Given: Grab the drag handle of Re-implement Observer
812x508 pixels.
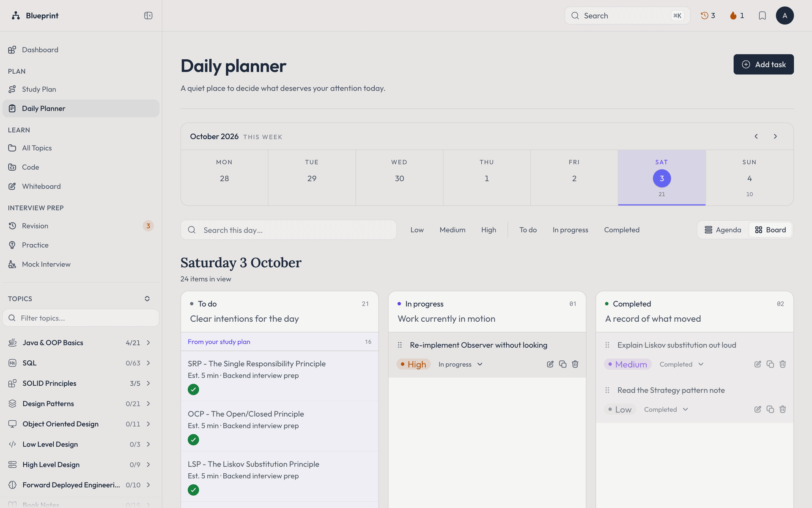Looking at the screenshot, I should [x=400, y=345].
